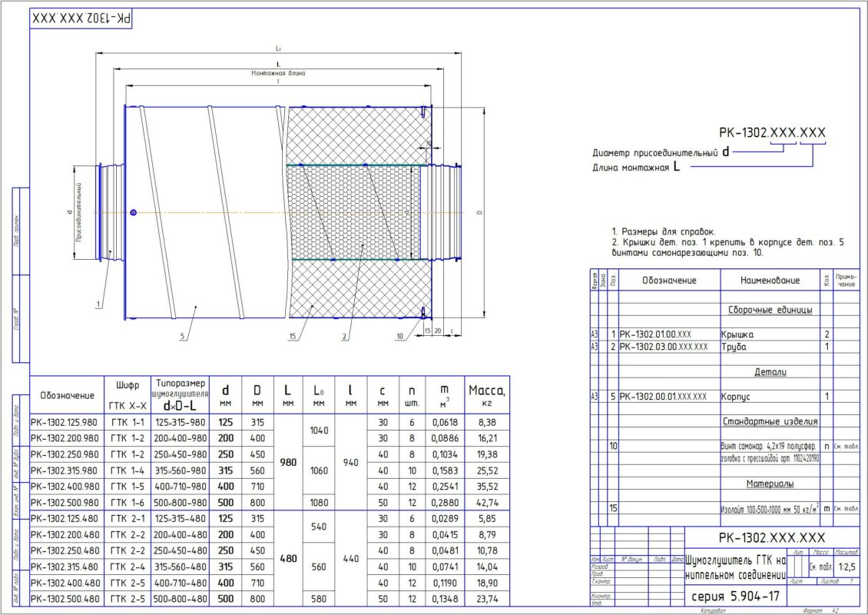Screen dimensions: 868x615
Task: Click the code cell "ГТК 1-1"
Action: (128, 422)
